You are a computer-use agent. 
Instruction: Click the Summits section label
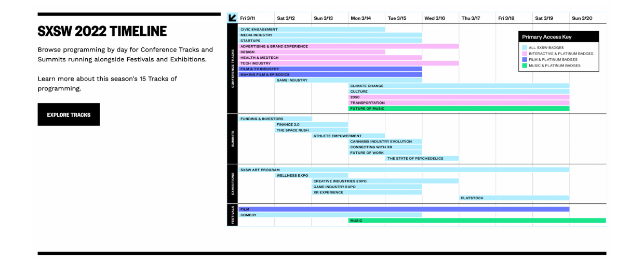(x=233, y=139)
